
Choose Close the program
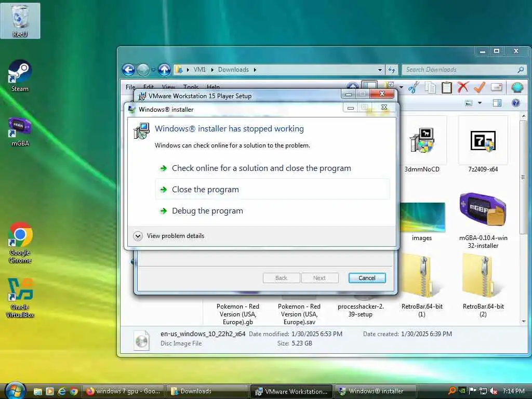click(x=272, y=189)
